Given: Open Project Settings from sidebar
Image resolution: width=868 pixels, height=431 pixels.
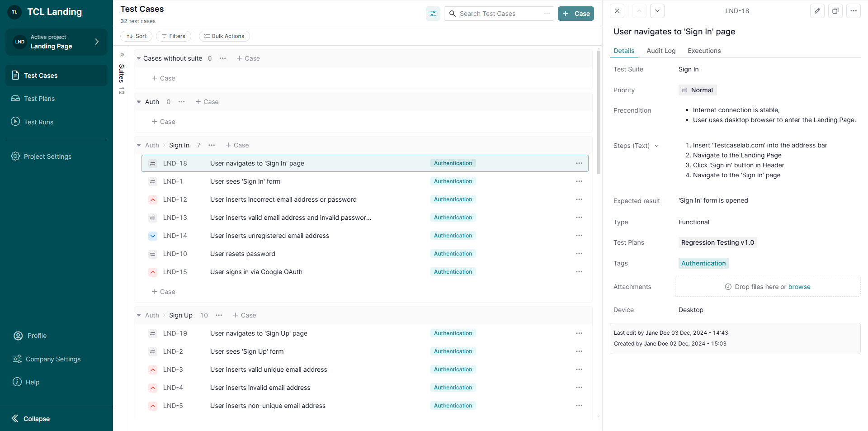Looking at the screenshot, I should tap(47, 156).
